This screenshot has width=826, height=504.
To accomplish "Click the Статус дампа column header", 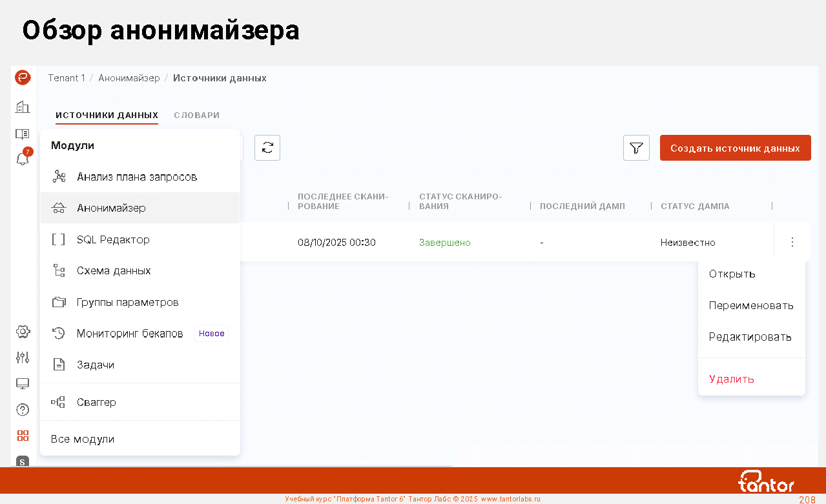I will click(695, 207).
